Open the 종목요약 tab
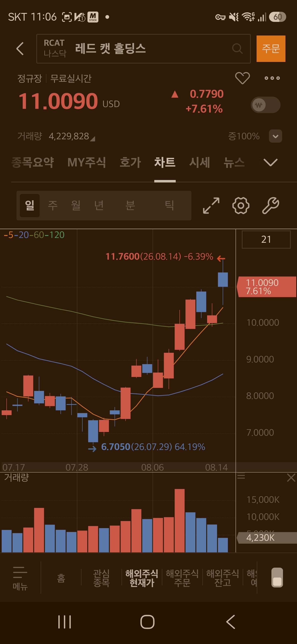The width and height of the screenshot is (297, 644). [x=33, y=162]
